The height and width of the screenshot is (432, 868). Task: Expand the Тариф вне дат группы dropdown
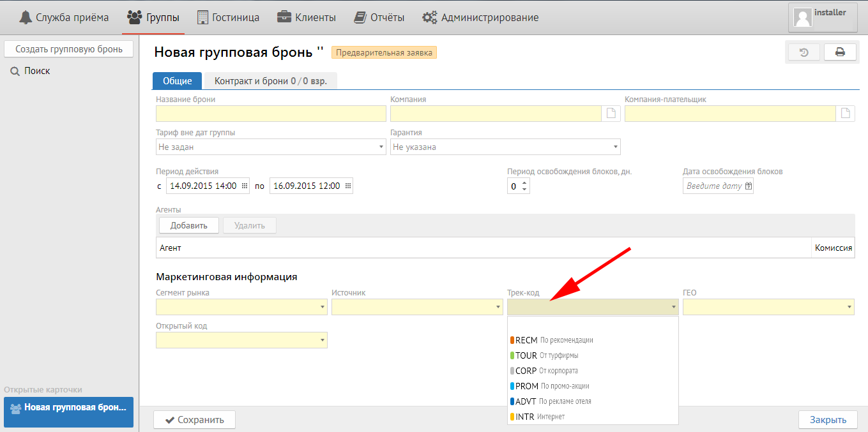381,147
